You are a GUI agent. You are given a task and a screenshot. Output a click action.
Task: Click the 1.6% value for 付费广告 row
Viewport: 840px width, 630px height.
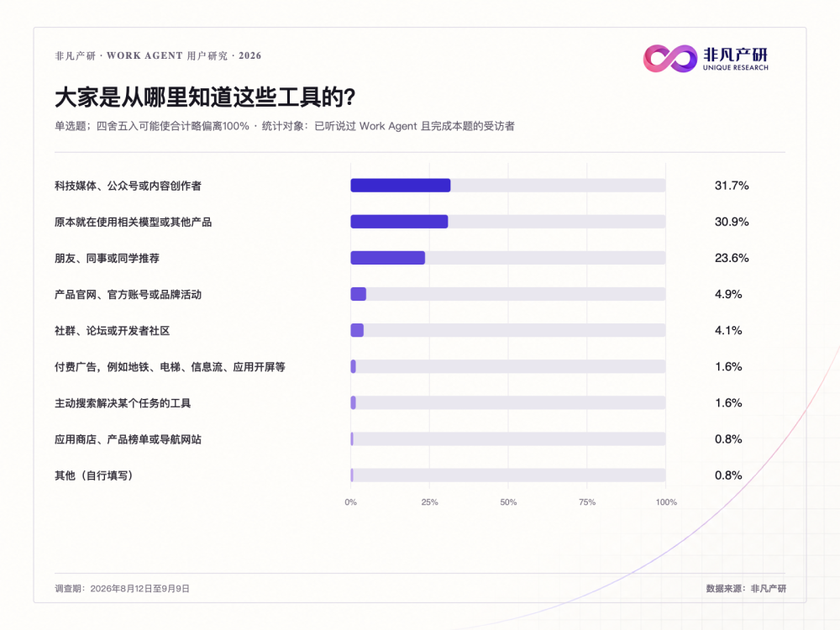[x=728, y=366]
